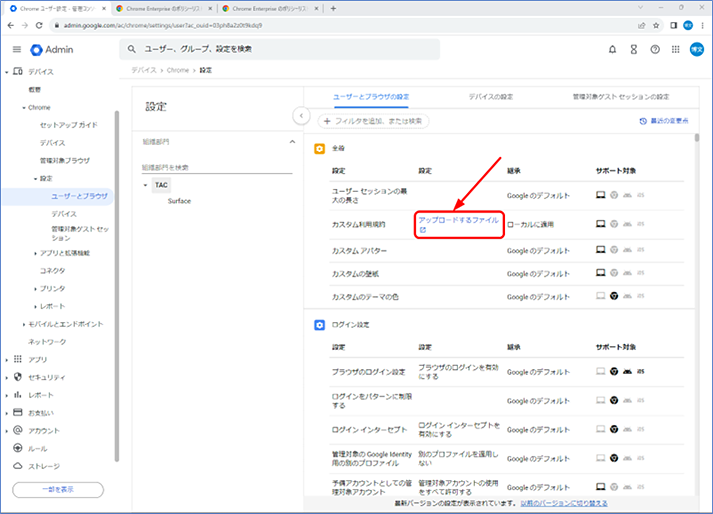The image size is (713, 514).
Task: Select Surface organizational unit
Action: pyautogui.click(x=179, y=201)
